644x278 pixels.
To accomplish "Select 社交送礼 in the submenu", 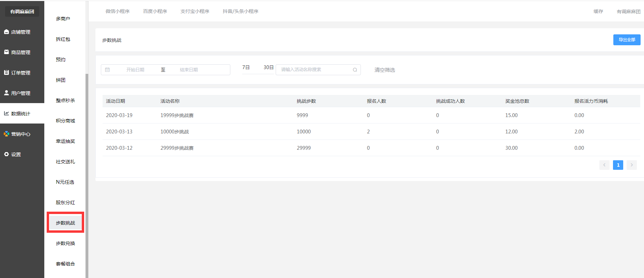I will (65, 162).
